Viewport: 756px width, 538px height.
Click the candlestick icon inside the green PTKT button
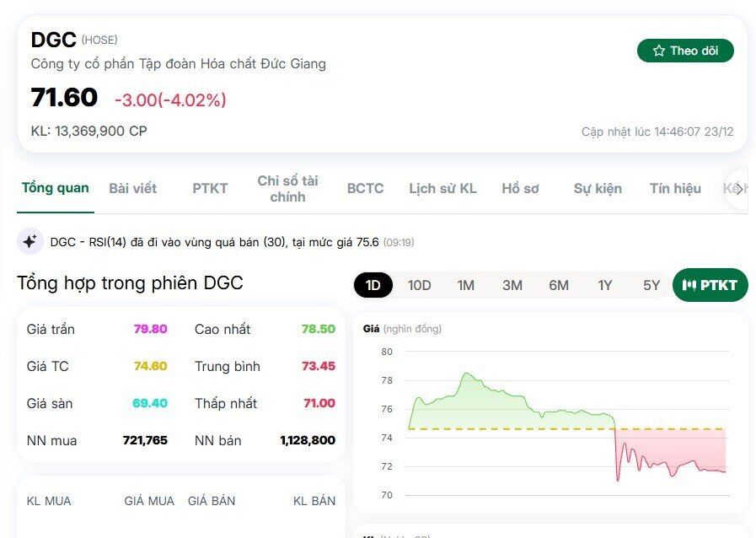(x=691, y=285)
